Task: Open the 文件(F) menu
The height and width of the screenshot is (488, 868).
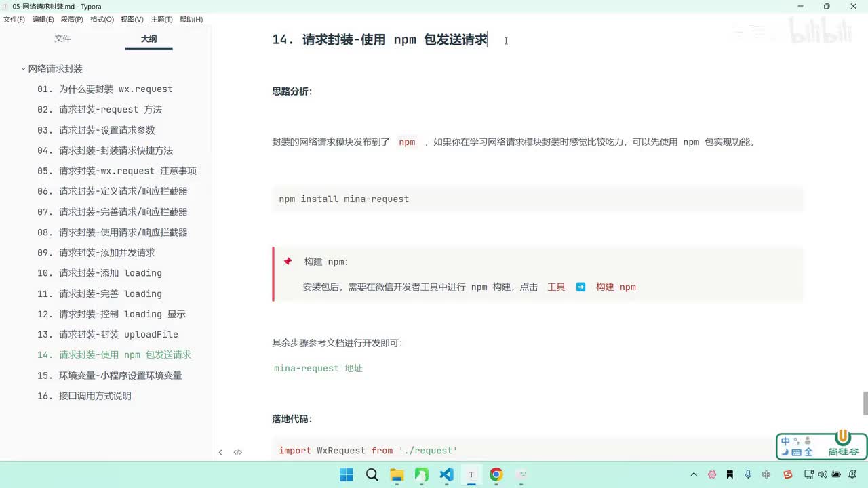Action: tap(14, 20)
